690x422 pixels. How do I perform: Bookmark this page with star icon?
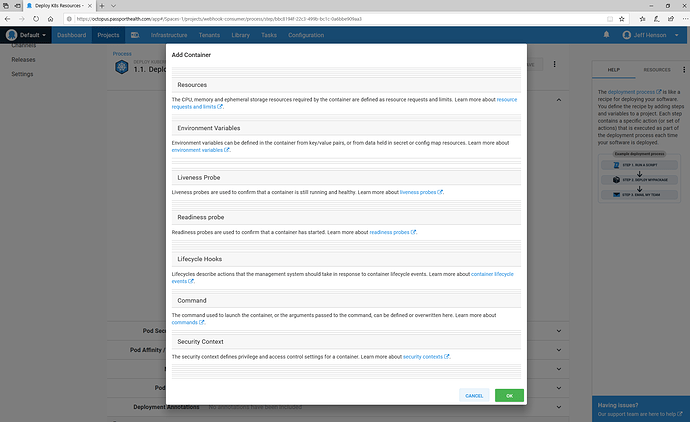[x=622, y=19]
